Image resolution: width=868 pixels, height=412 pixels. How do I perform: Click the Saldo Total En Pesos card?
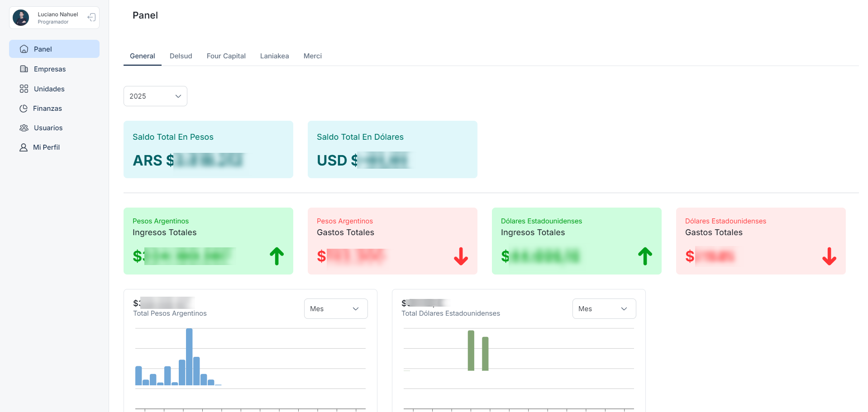(208, 149)
